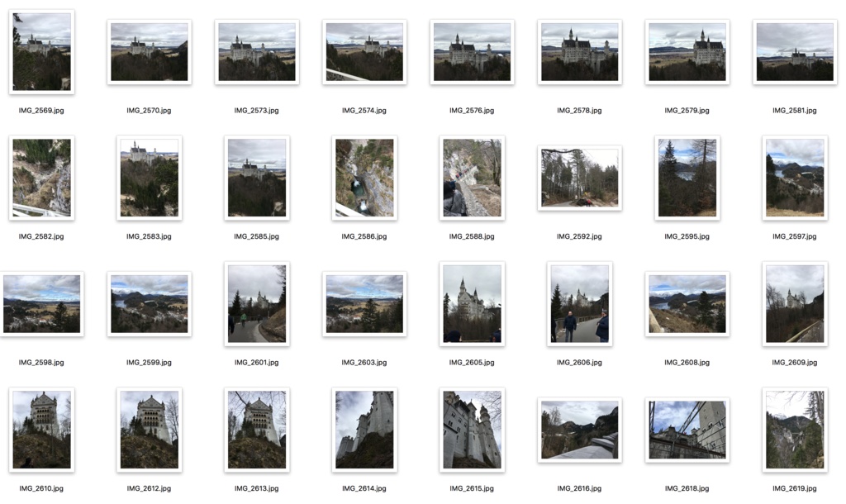The image size is (846, 504).
Task: Click the IMG_2603.jpg thumbnail
Action: 364,304
